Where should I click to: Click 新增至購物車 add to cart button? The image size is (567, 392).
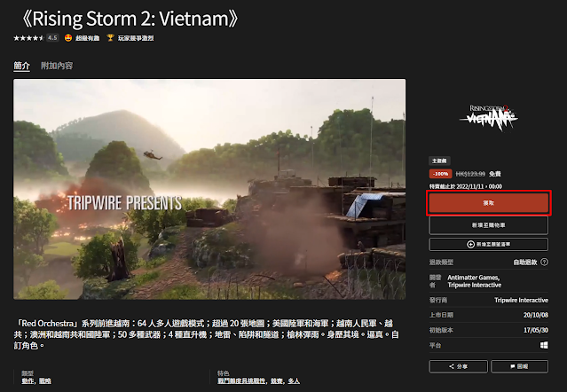[x=489, y=225]
